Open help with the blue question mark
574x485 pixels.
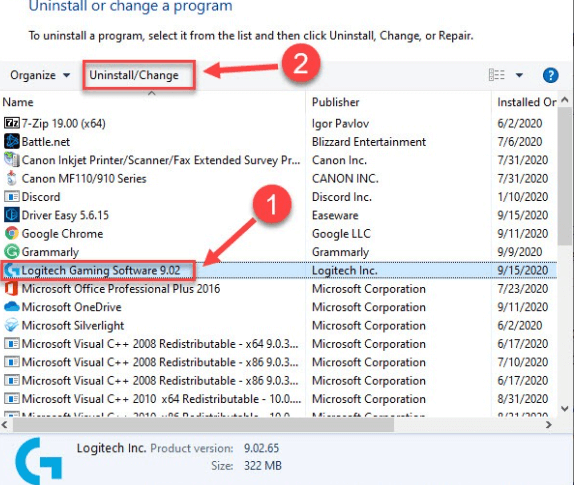550,75
